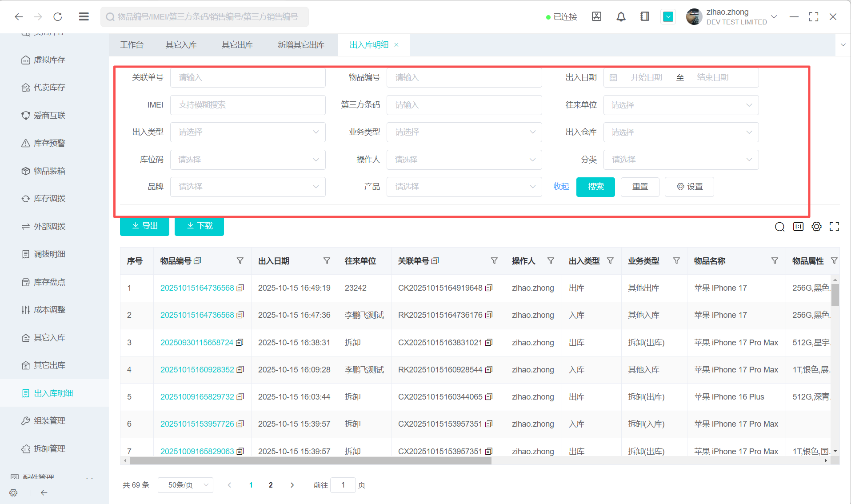Click the table search magnifier icon
The image size is (851, 504).
tap(779, 227)
